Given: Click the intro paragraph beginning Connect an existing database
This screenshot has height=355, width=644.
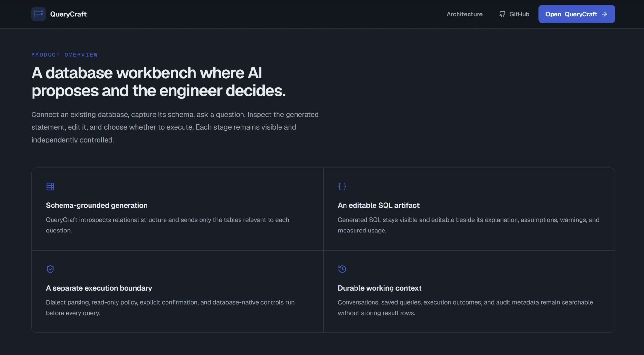Looking at the screenshot, I should [175, 127].
